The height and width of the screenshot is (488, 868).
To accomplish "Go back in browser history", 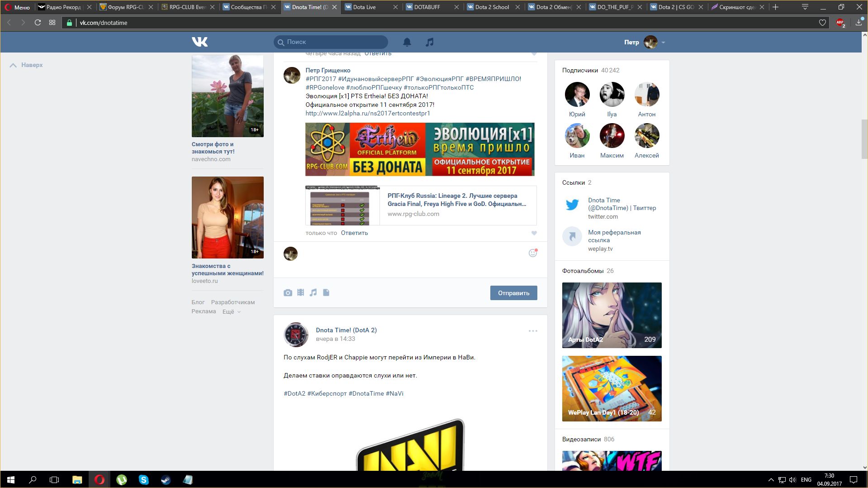I will point(9,23).
